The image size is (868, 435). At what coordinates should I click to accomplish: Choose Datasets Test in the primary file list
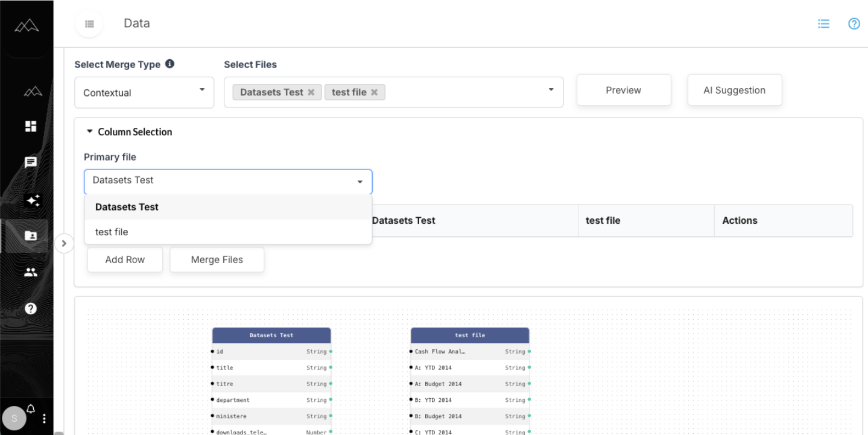click(127, 207)
